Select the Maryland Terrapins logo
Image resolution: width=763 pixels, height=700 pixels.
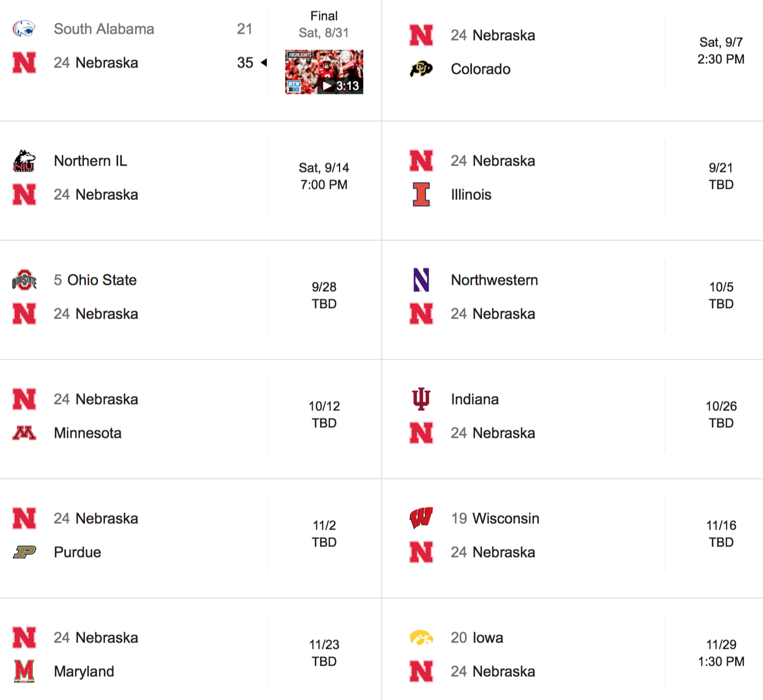[x=24, y=672]
